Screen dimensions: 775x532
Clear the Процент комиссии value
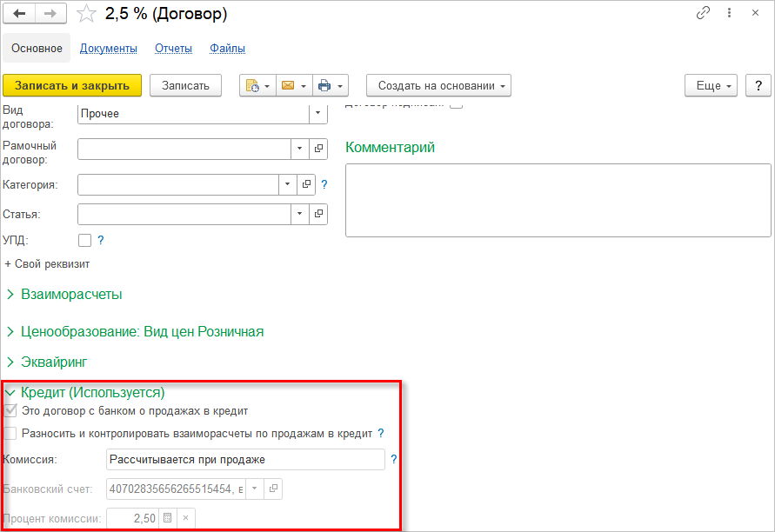point(186,518)
